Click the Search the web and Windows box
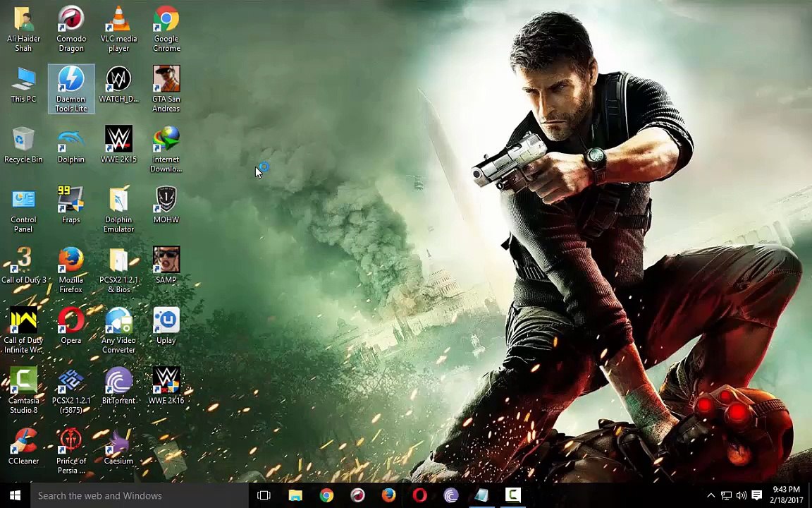Image resolution: width=812 pixels, height=508 pixels. pos(140,495)
